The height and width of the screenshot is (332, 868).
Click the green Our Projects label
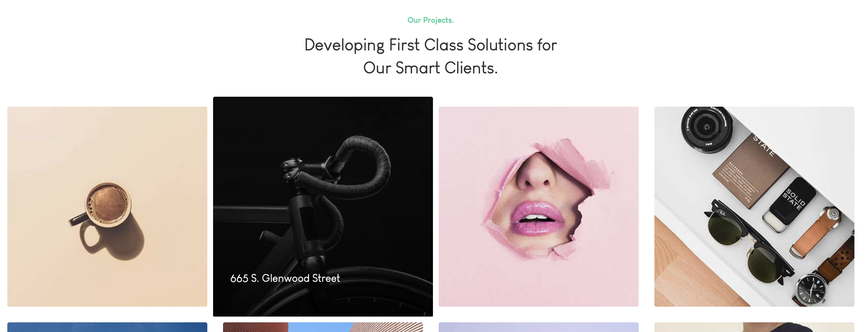tap(431, 20)
